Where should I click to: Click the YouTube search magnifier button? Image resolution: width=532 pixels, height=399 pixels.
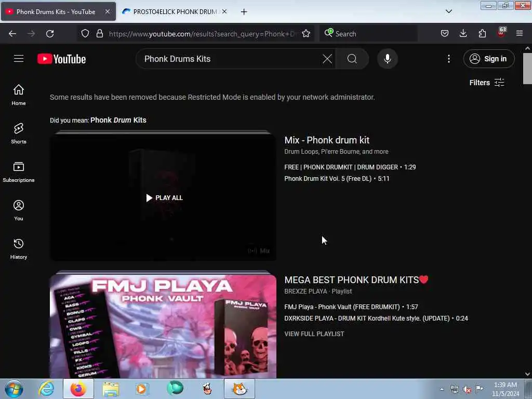click(352, 59)
